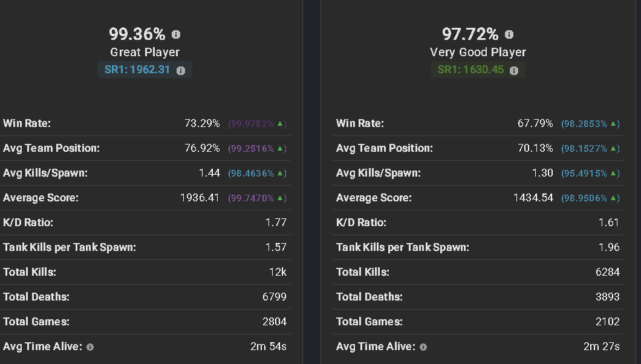Select the SR1: 1962.31 rating badge

138,70
